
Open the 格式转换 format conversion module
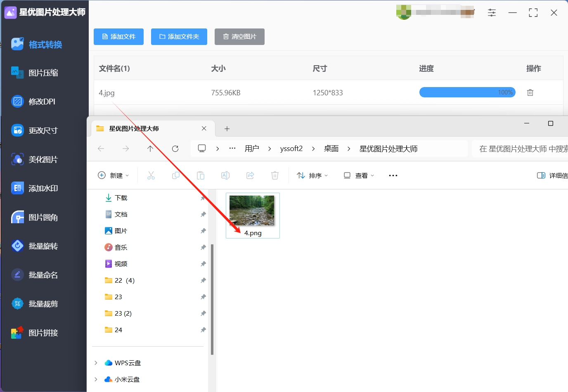tap(37, 44)
